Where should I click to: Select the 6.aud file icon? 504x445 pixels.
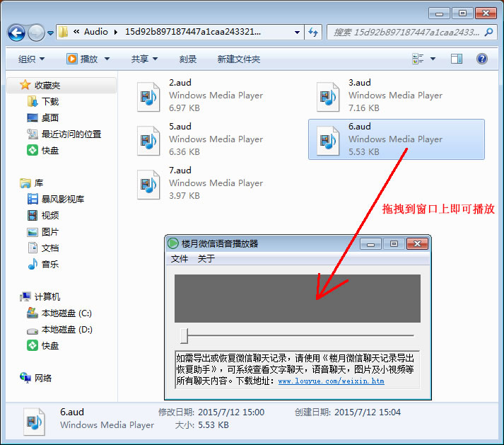click(x=327, y=141)
